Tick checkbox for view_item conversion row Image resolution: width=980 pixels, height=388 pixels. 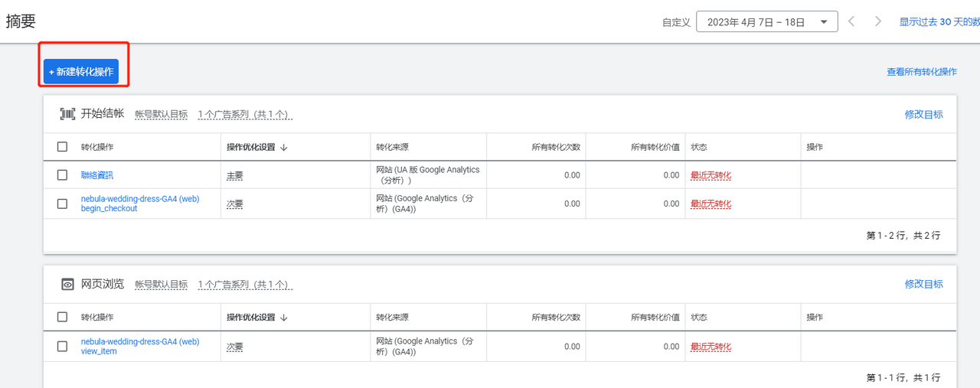point(63,346)
